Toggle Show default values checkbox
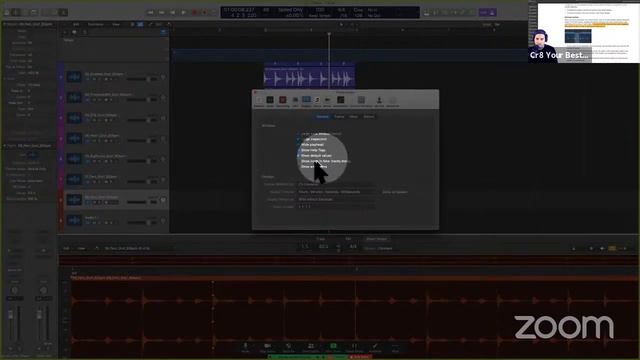 (299, 156)
